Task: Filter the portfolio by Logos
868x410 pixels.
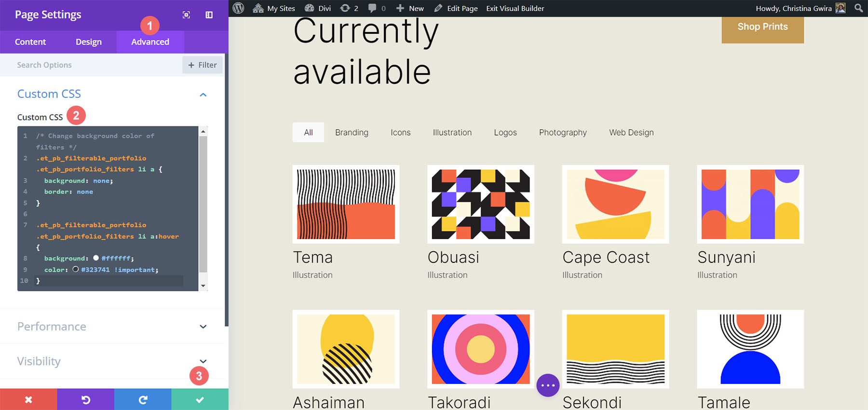Action: click(x=505, y=133)
